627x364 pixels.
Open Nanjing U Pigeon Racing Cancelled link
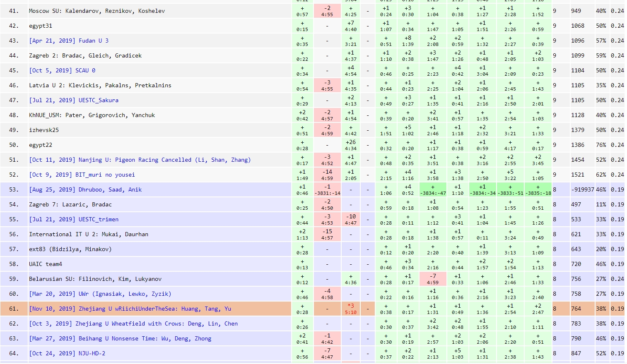click(140, 160)
